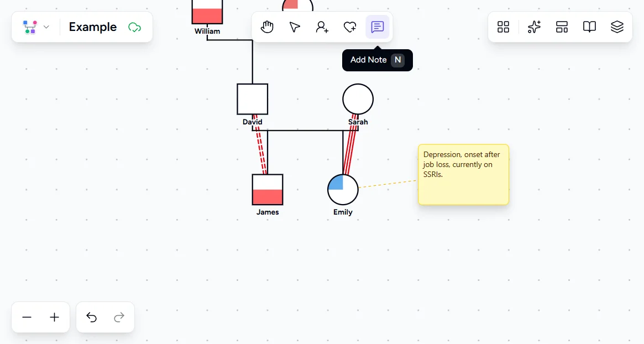Undo the last action

91,317
